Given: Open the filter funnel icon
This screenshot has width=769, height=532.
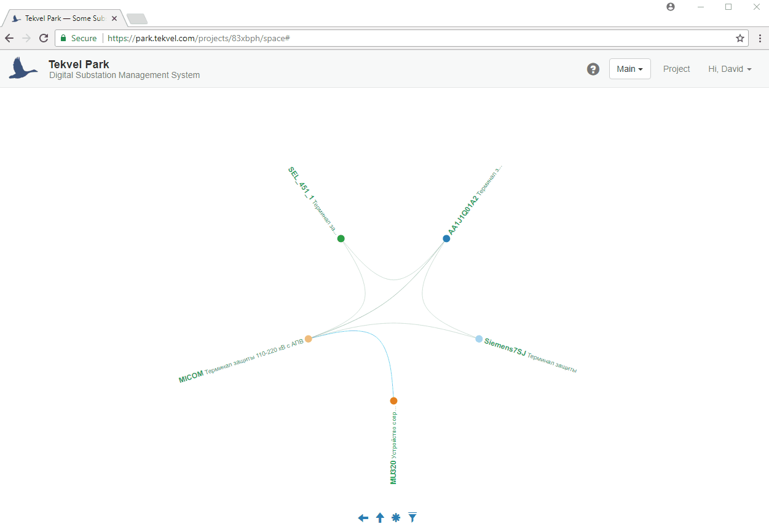Looking at the screenshot, I should [x=412, y=517].
